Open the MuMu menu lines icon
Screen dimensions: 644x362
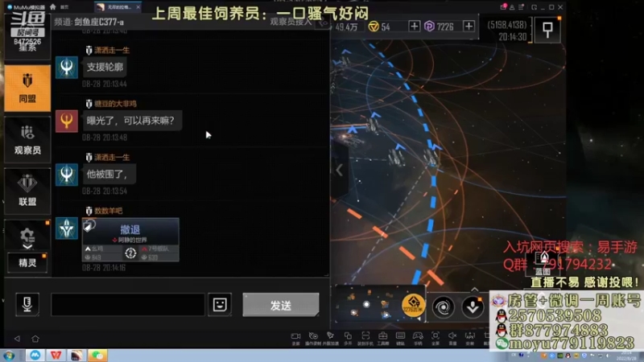click(x=521, y=7)
